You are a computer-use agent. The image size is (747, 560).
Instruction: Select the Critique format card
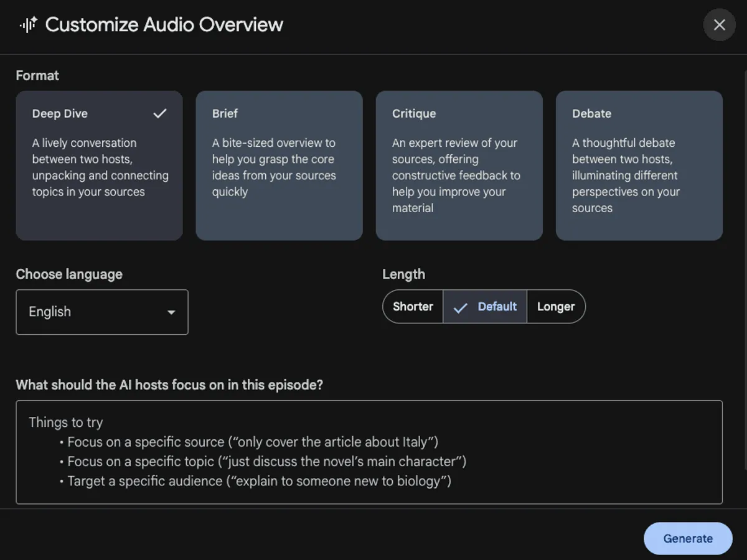459,166
